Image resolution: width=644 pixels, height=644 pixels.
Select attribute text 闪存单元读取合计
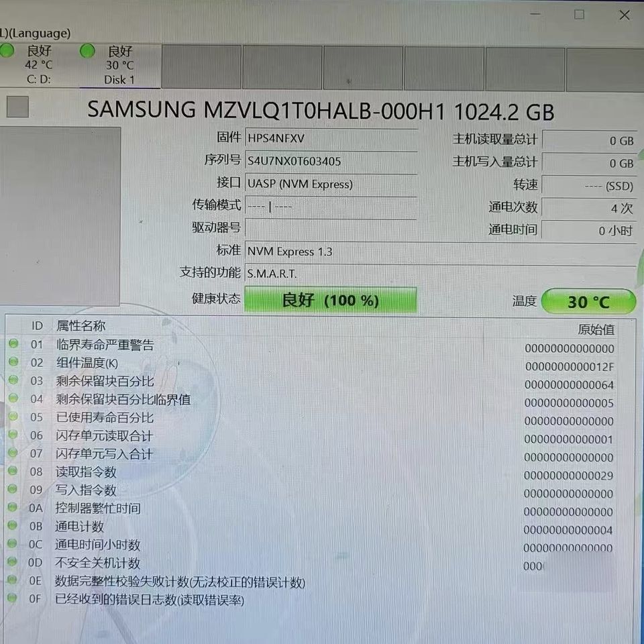[x=105, y=435]
